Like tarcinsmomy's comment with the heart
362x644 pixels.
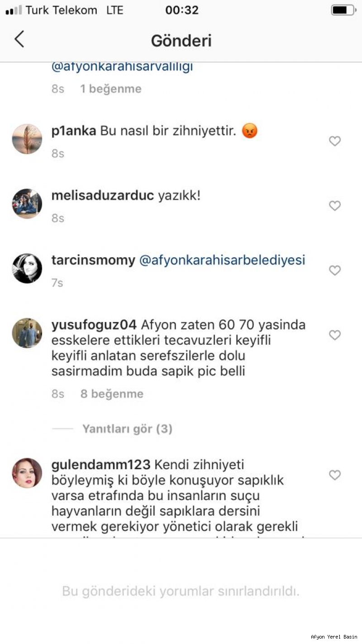click(x=334, y=270)
